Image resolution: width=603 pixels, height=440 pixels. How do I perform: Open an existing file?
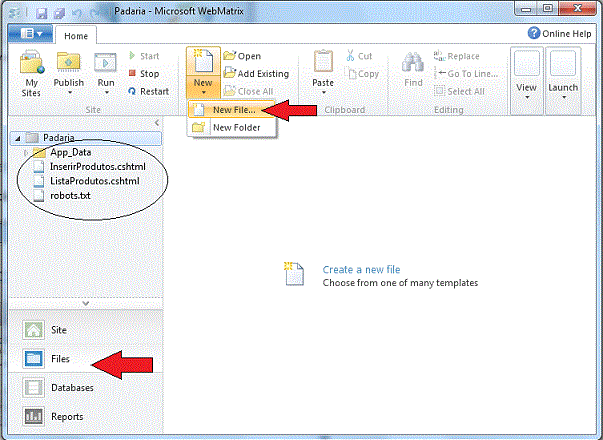pyautogui.click(x=242, y=56)
